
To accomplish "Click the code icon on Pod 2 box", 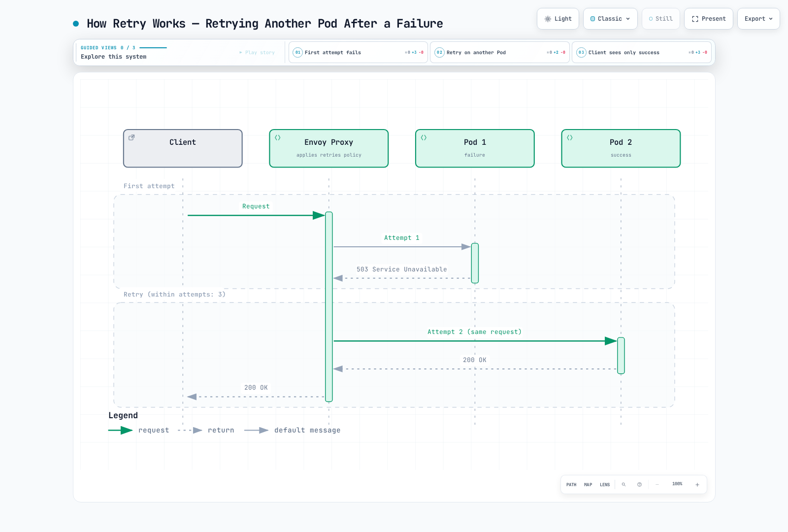I will coord(570,137).
